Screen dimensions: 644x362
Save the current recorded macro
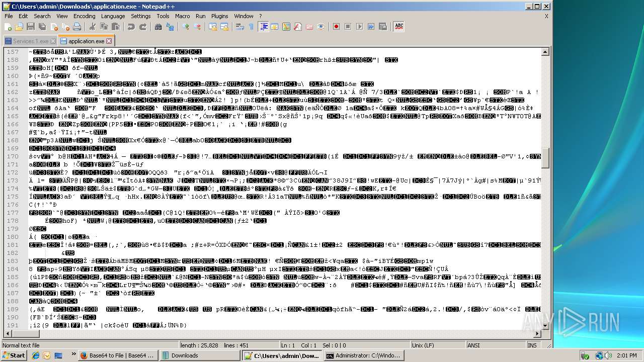[x=382, y=27]
